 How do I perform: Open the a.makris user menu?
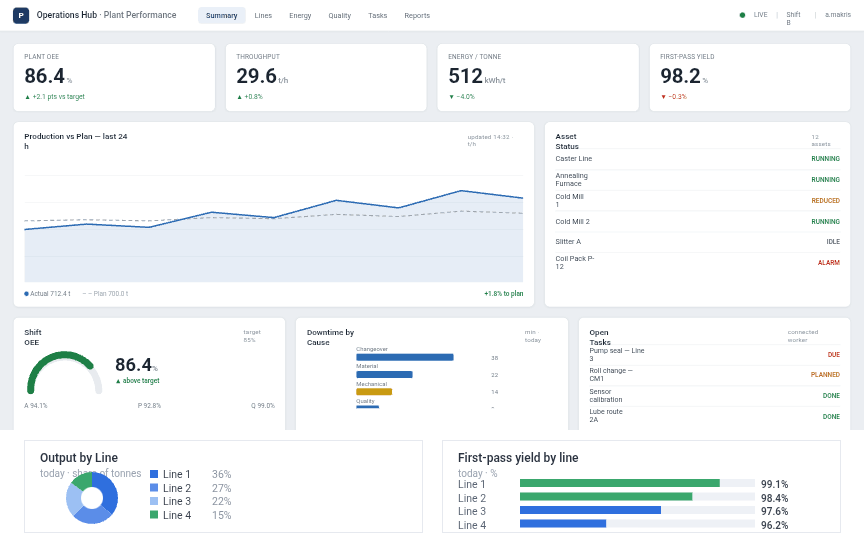pyautogui.click(x=838, y=15)
